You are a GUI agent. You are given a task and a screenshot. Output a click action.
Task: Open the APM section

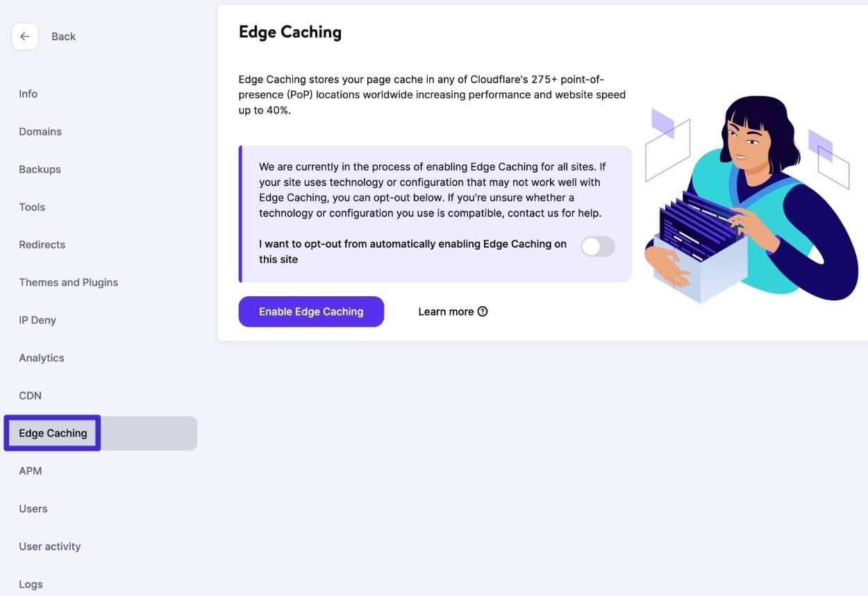click(x=30, y=470)
